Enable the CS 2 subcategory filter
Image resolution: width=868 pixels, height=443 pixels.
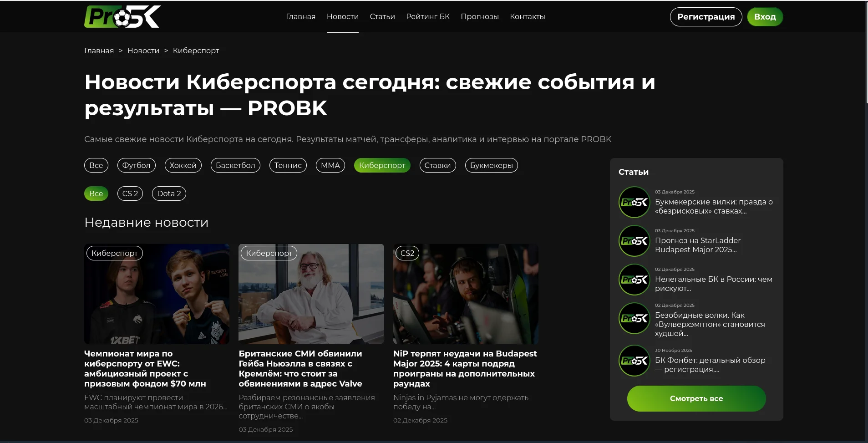click(130, 193)
